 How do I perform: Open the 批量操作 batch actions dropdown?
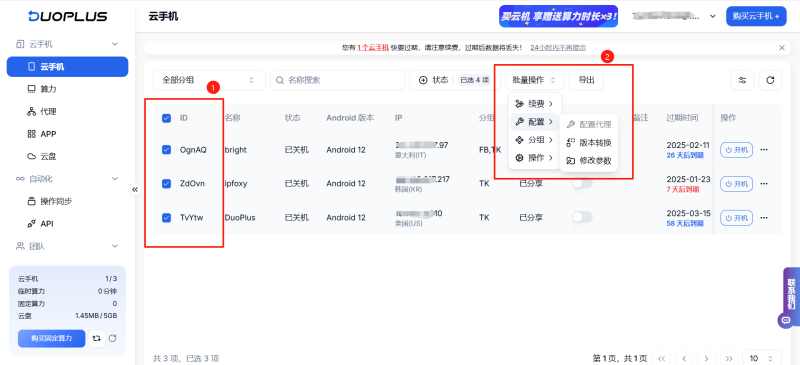click(x=535, y=80)
